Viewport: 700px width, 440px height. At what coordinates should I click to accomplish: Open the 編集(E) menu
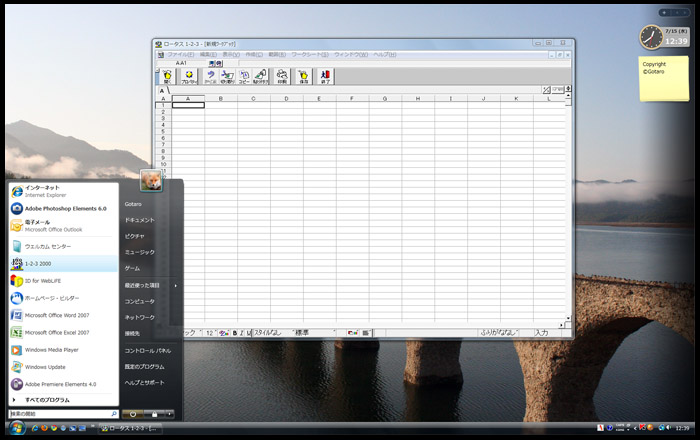[x=208, y=54]
